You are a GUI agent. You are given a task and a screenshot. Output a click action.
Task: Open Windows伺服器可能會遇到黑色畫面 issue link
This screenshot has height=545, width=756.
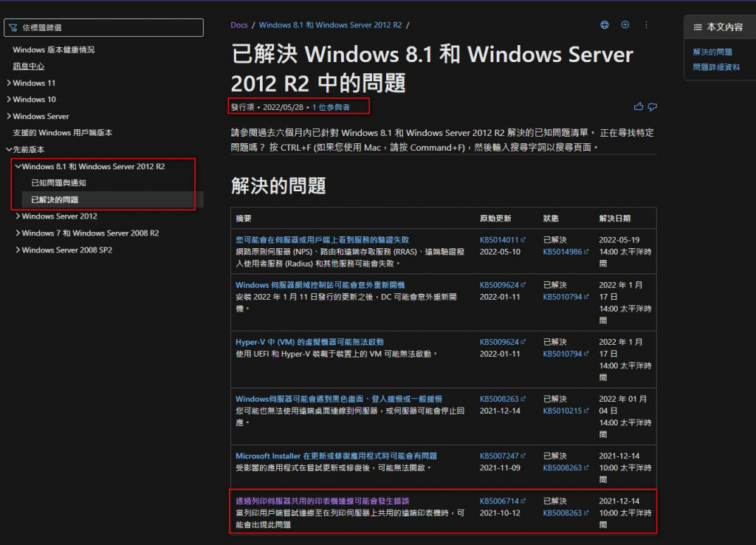pyautogui.click(x=339, y=399)
